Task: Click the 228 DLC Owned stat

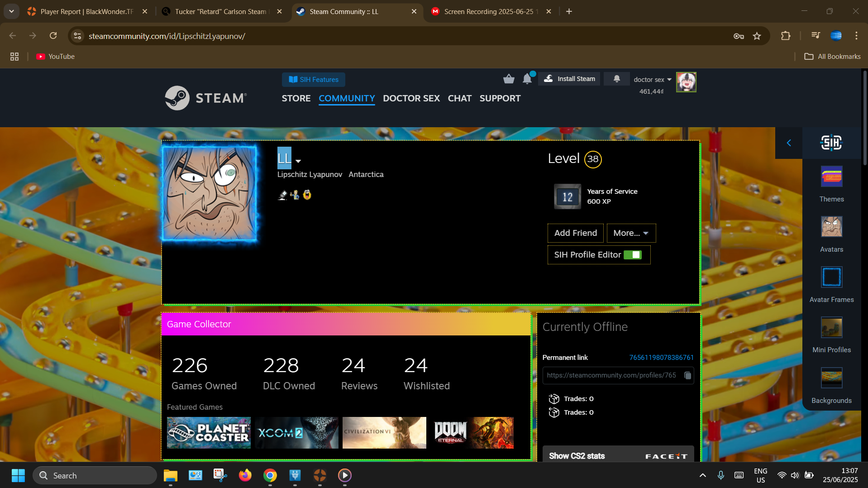Action: click(x=289, y=373)
